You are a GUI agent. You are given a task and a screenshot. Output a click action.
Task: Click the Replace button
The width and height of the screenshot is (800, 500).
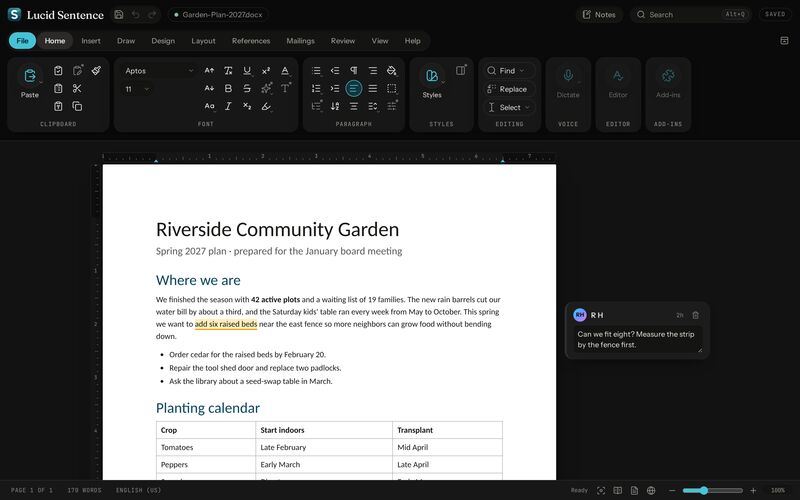[509, 89]
